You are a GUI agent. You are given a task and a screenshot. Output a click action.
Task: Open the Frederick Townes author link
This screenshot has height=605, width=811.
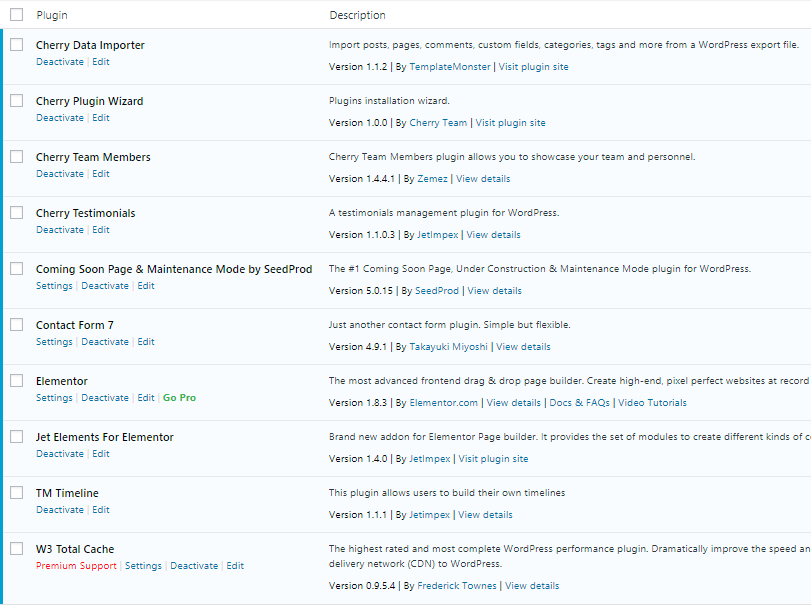456,586
